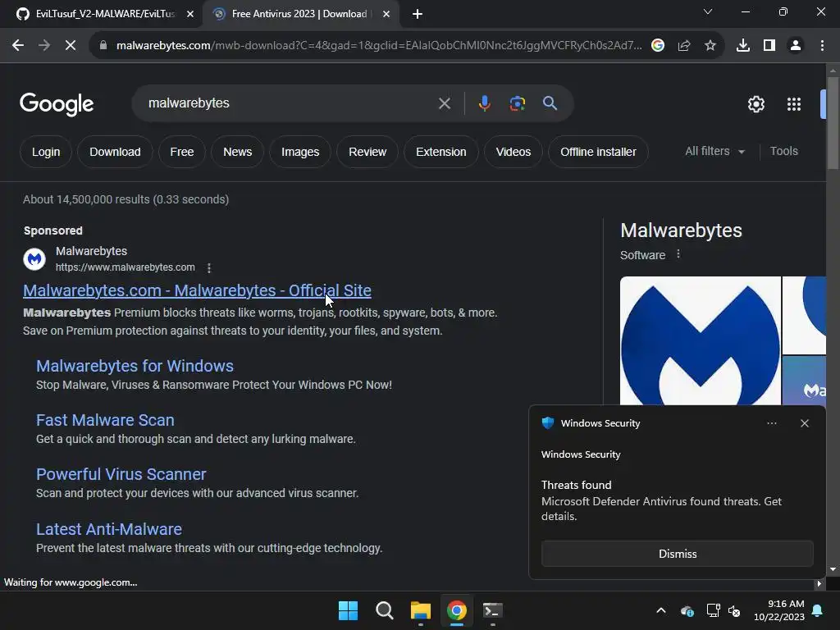Click the view site information lock icon

[x=103, y=46]
